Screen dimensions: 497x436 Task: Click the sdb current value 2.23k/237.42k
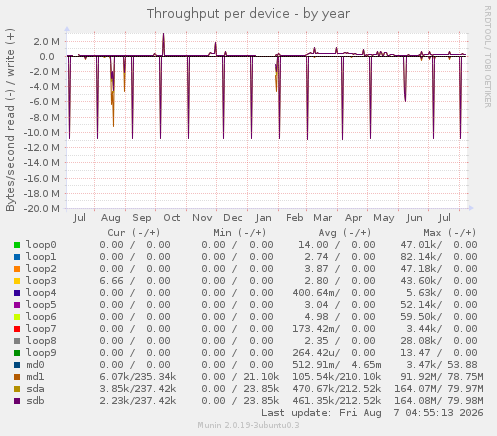[x=138, y=401]
